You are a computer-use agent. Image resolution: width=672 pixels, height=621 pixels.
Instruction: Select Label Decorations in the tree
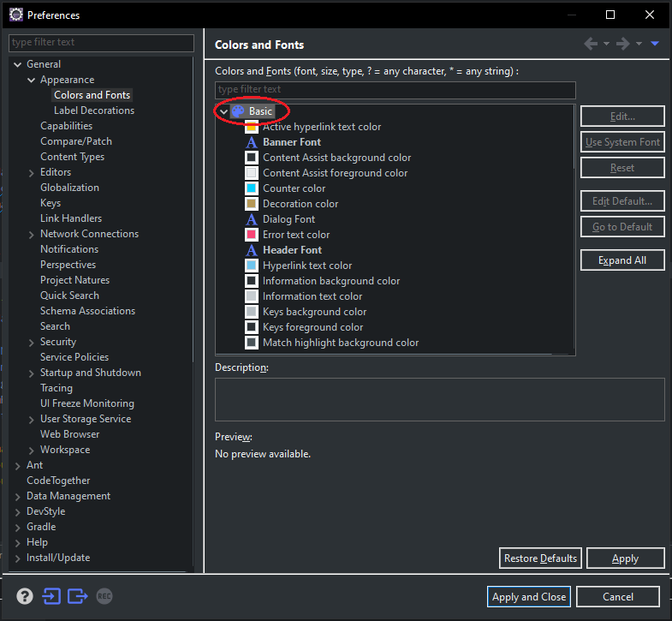[93, 110]
